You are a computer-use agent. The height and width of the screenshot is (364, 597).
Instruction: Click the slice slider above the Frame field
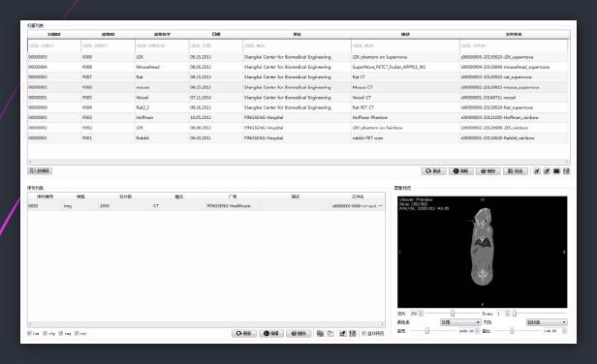[453, 314]
